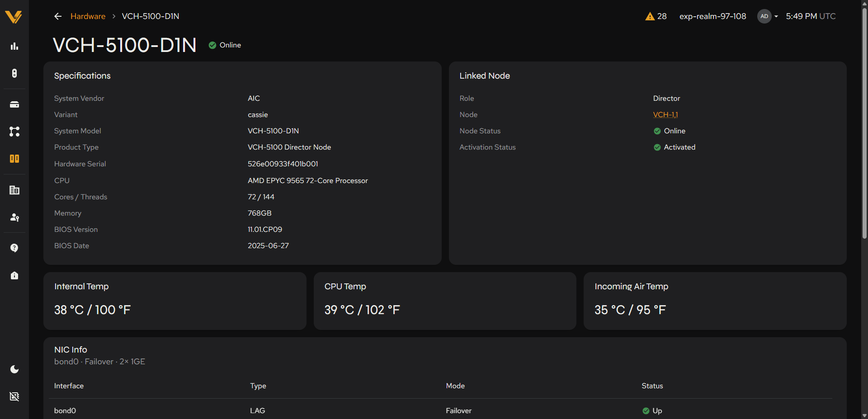
Task: Open the buildings/tenants sidebar icon
Action: click(14, 190)
